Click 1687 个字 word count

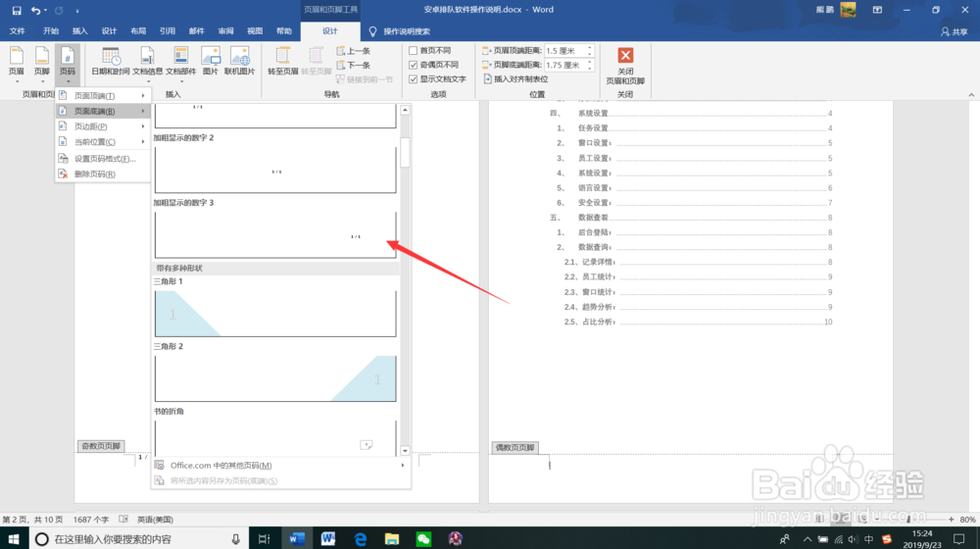pos(91,520)
